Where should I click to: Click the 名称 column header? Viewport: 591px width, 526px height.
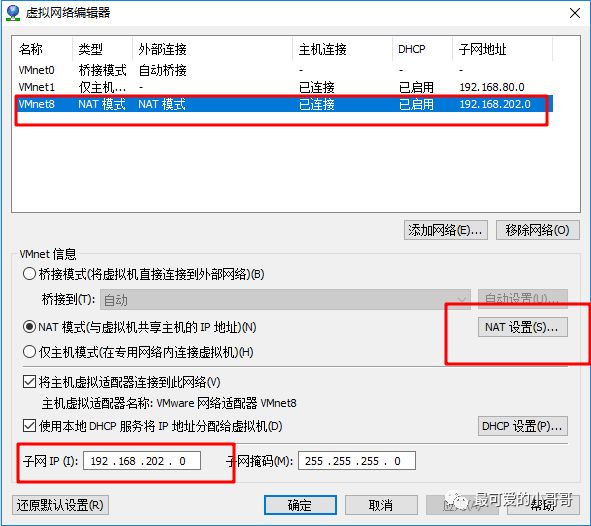31,49
